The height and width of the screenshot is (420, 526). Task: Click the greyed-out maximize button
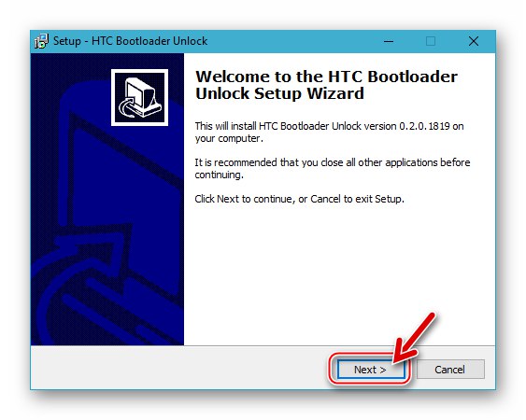tap(431, 41)
